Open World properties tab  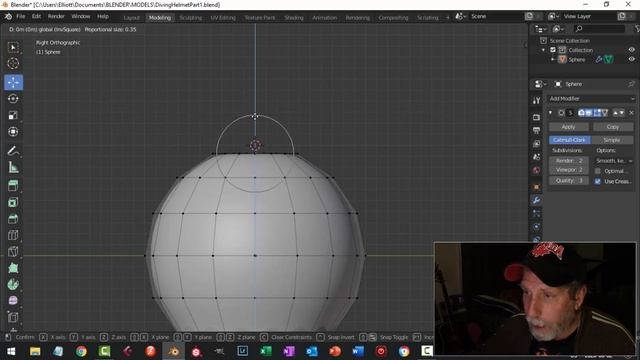pos(536,170)
